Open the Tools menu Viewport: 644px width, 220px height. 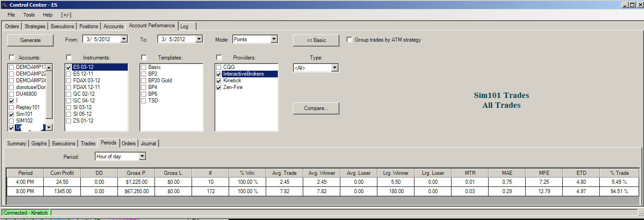click(x=29, y=15)
